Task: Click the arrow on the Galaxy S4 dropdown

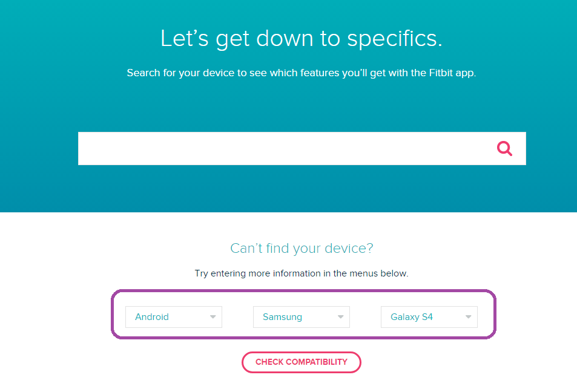Action: point(469,317)
